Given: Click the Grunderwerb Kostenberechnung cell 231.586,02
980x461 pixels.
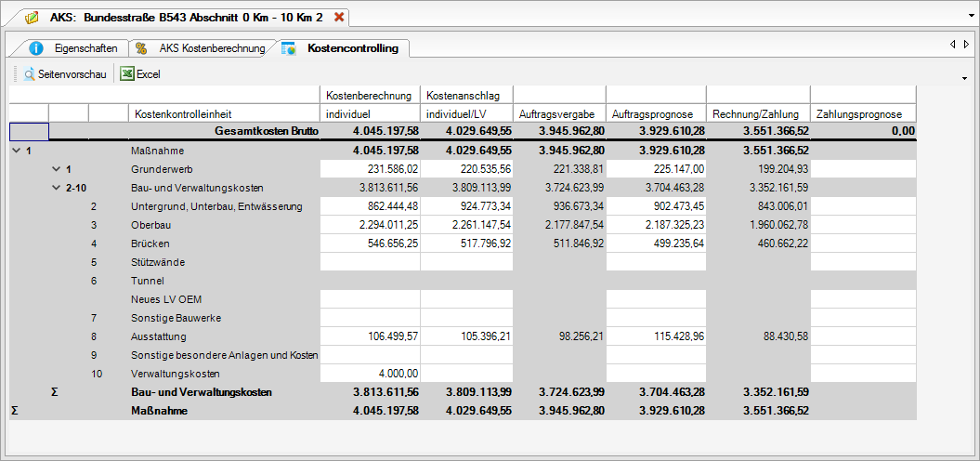Looking at the screenshot, I should point(370,169).
